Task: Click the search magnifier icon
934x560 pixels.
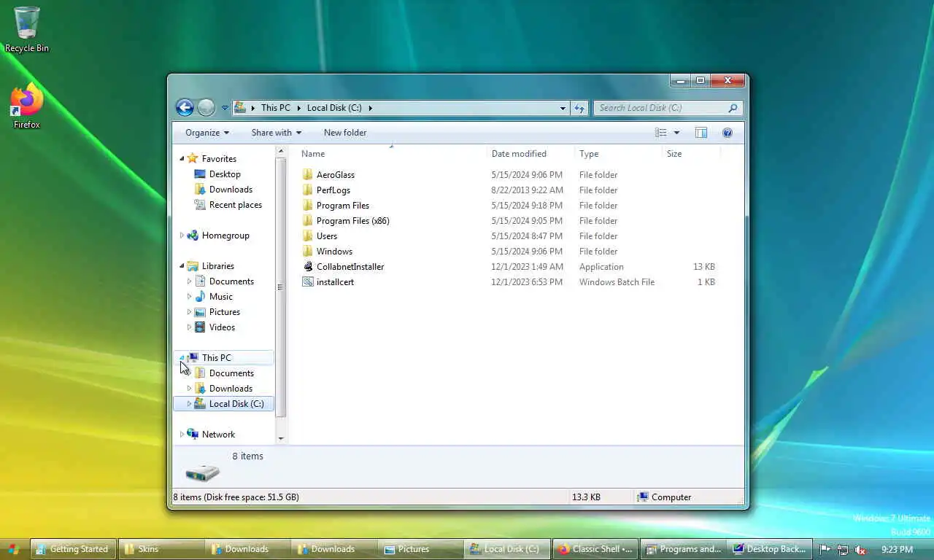Action: coord(733,108)
